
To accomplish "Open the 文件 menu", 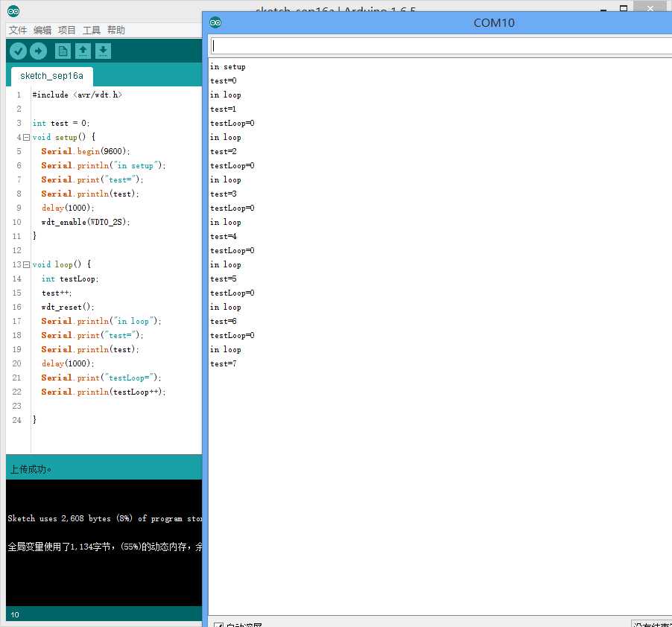I will (x=18, y=30).
